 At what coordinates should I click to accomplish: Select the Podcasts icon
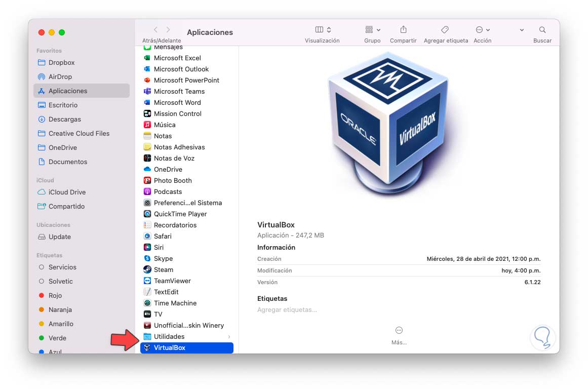pyautogui.click(x=147, y=191)
